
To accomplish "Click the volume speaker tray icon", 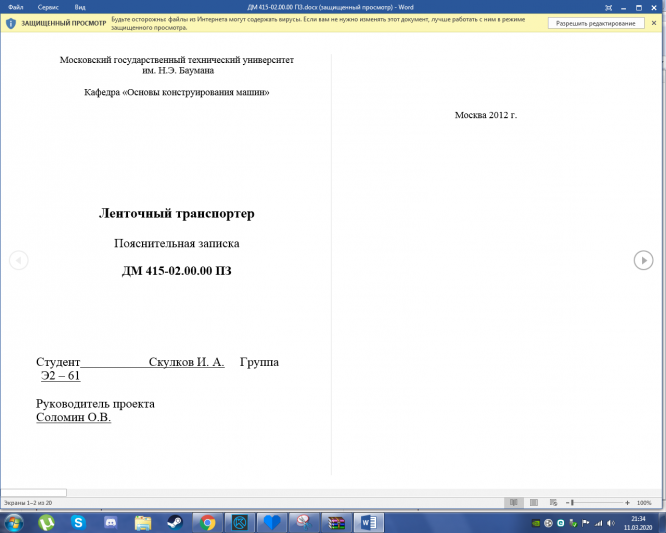I will (611, 523).
